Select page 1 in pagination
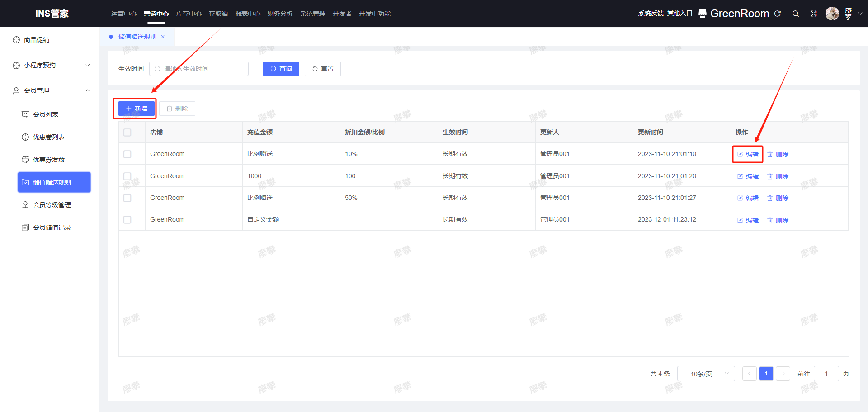The width and height of the screenshot is (868, 412). coord(766,374)
